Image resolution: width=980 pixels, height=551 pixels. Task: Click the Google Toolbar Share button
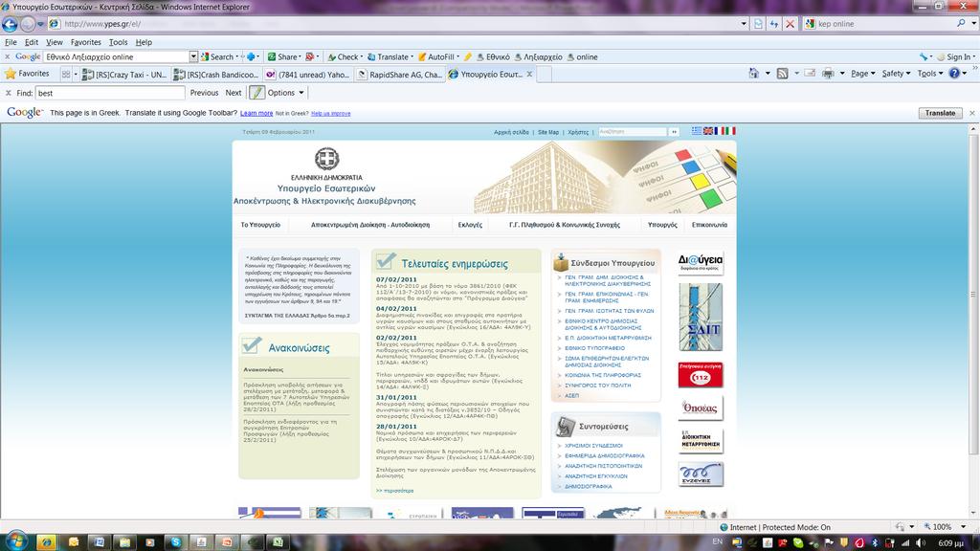click(283, 56)
